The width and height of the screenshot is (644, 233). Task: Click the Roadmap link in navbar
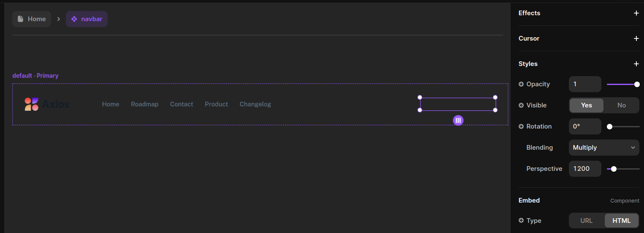coord(144,104)
